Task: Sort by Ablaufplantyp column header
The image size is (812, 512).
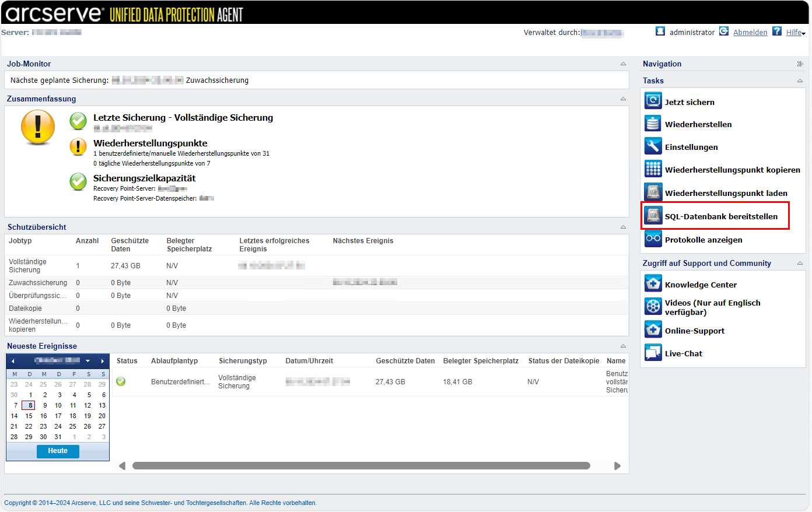Action: (174, 361)
